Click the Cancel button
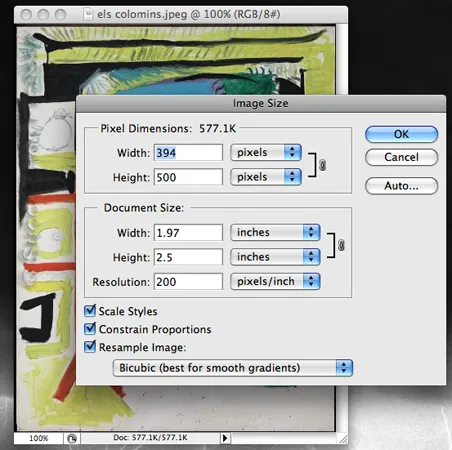 (401, 157)
